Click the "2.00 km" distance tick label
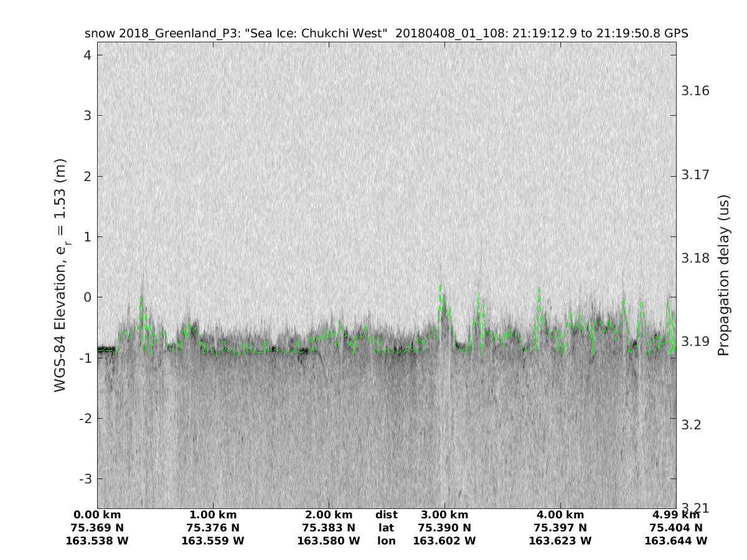Screen dimensions: 747x560 coord(329,515)
